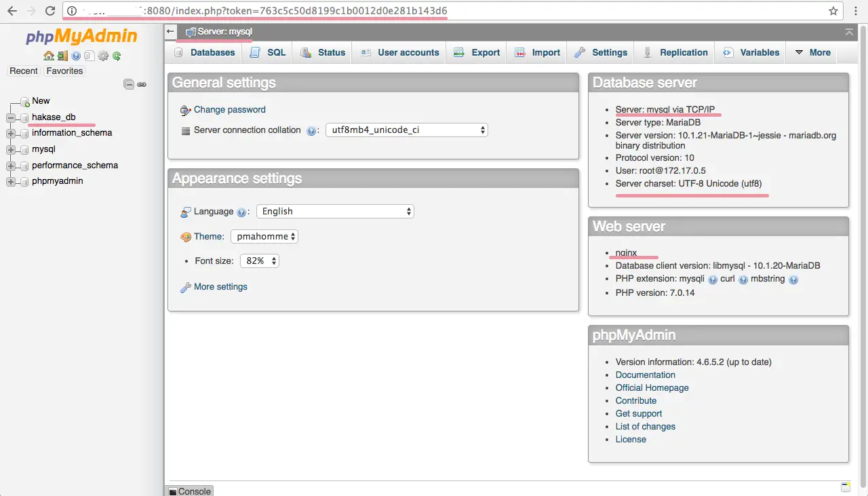This screenshot has width=868, height=496.
Task: Click New to create a database
Action: coord(41,100)
